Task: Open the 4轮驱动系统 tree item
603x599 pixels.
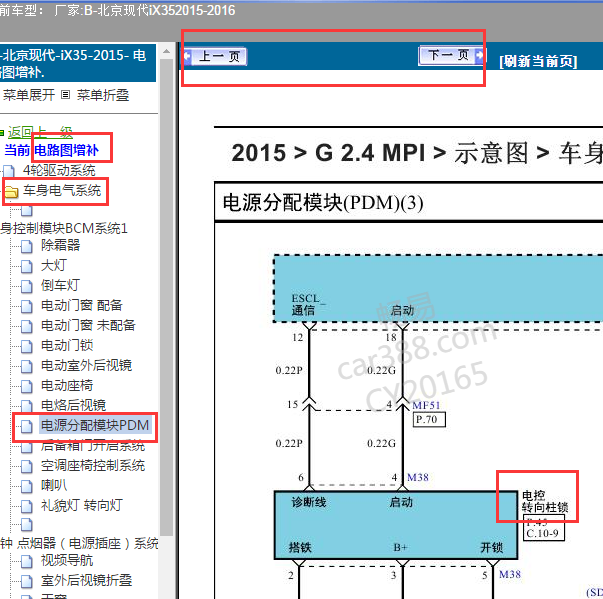Action: coord(59,170)
